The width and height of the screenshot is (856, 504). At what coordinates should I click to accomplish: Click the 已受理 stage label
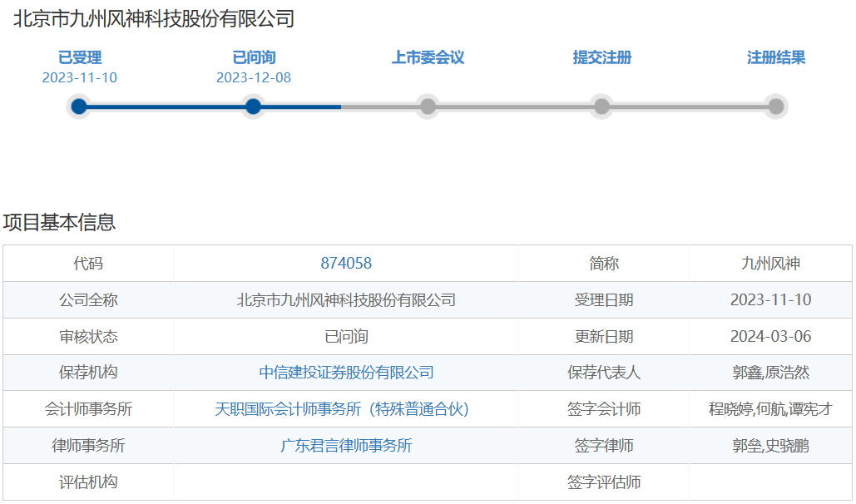click(x=80, y=57)
